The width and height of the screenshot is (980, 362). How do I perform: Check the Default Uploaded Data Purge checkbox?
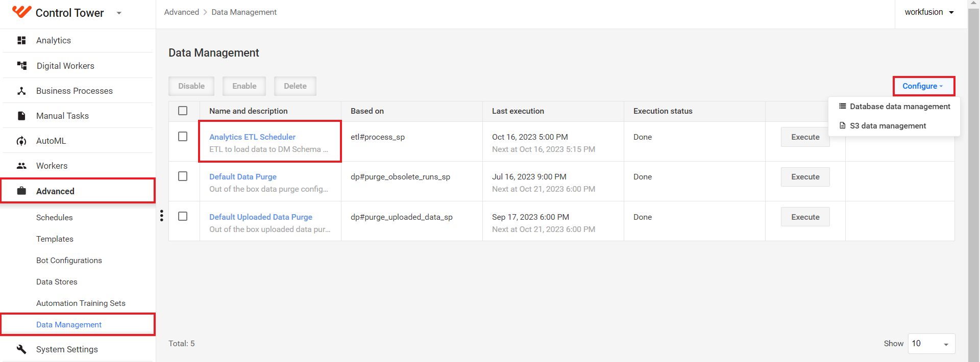183,216
